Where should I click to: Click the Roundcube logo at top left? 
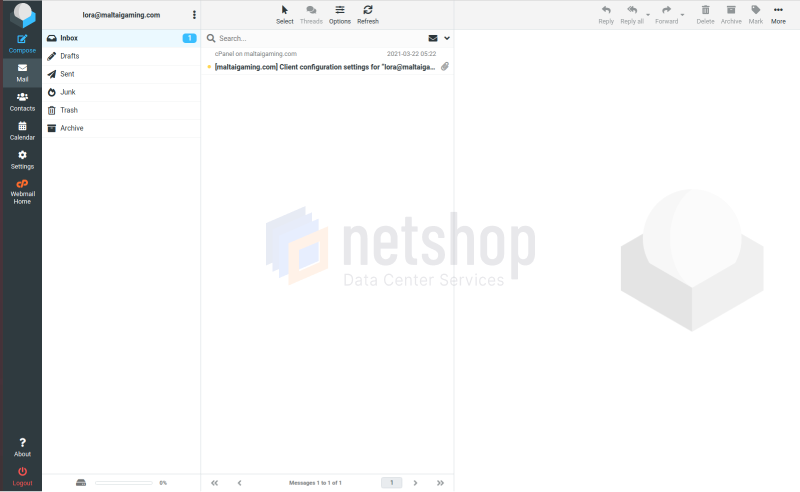click(x=23, y=15)
